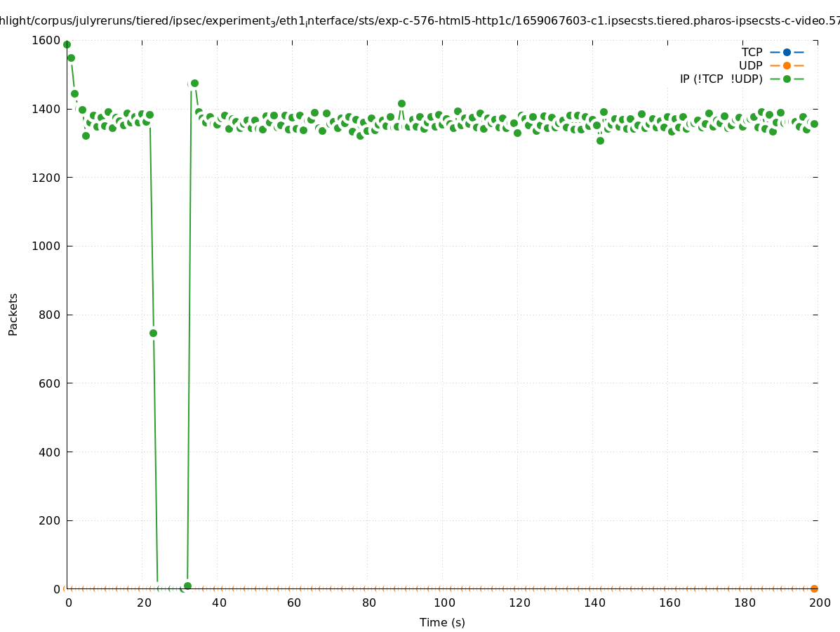Click the green IP legend marker
The height and width of the screenshot is (632, 840).
coord(787,79)
